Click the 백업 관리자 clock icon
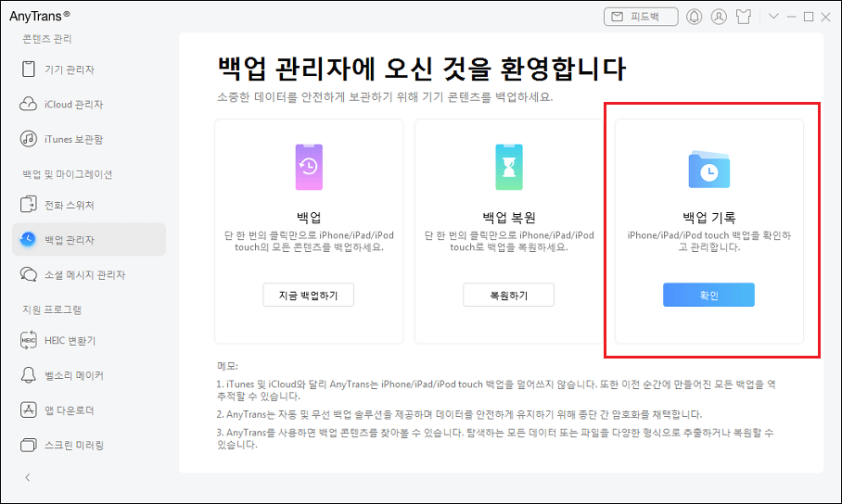Viewport: 842px width, 504px height. 28,239
